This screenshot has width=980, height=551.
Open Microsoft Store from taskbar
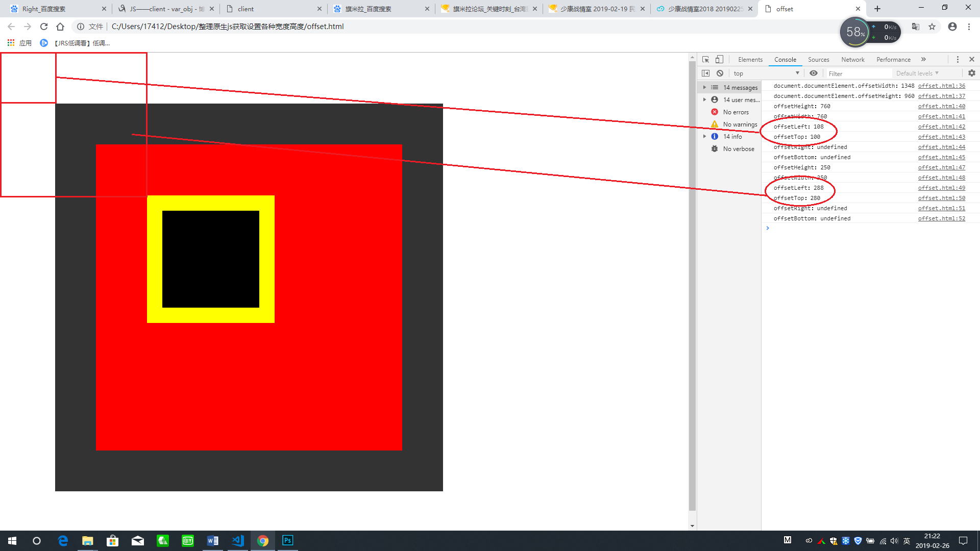(x=113, y=541)
